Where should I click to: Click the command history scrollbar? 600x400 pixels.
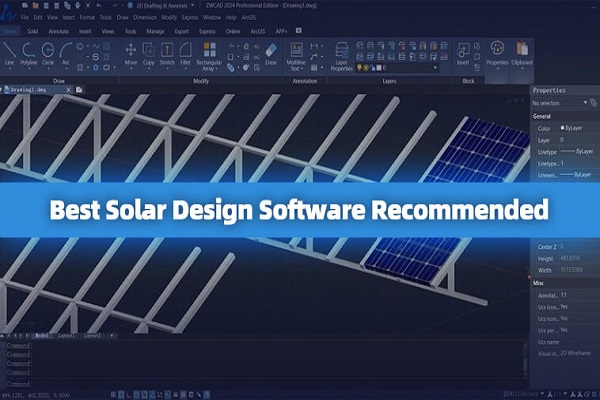pos(526,360)
